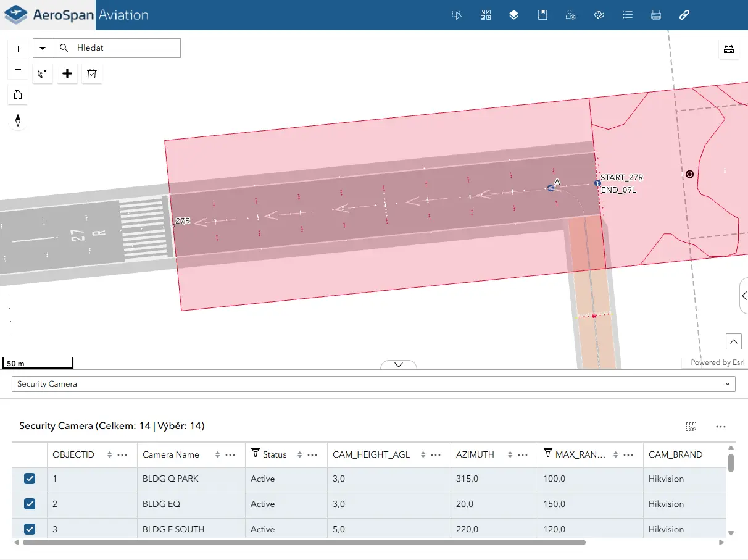Click the add feature plus button

pyautogui.click(x=67, y=74)
